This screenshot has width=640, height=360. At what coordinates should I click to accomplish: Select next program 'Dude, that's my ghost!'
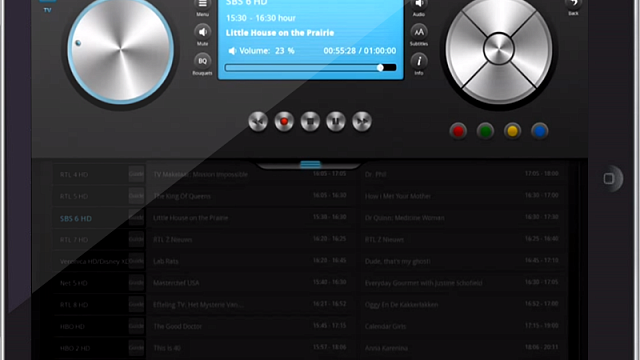398,261
